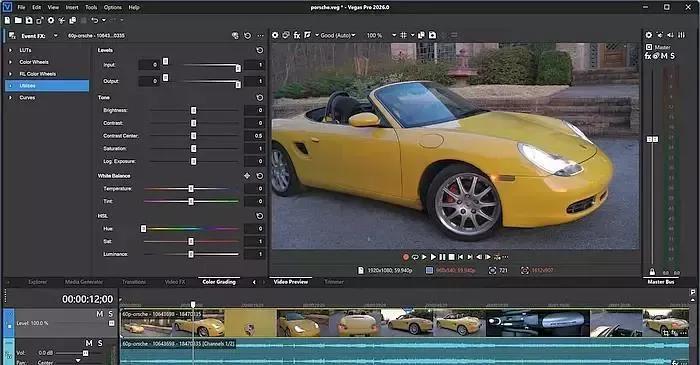
Task: Open the 100 % zoom dropdown
Action: click(394, 35)
